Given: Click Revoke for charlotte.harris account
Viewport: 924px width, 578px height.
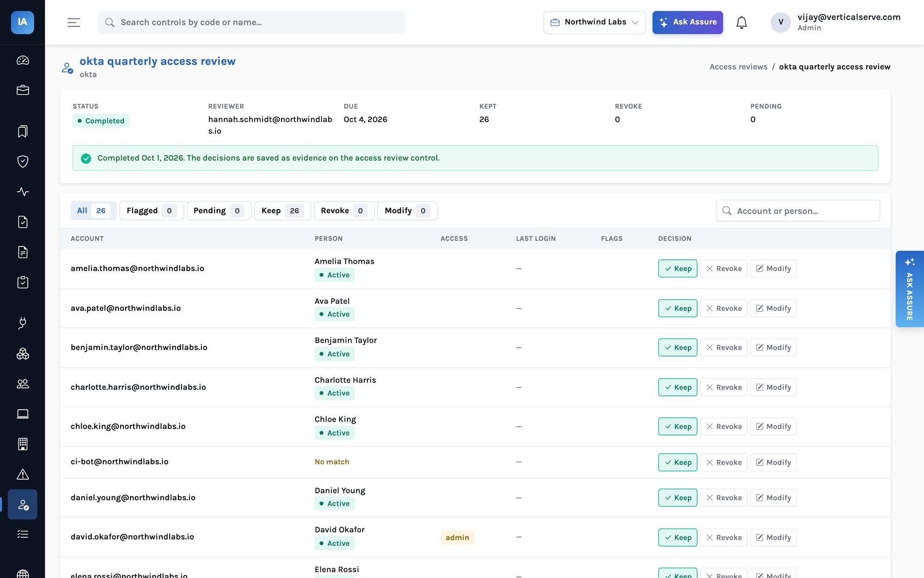Looking at the screenshot, I should [x=723, y=387].
